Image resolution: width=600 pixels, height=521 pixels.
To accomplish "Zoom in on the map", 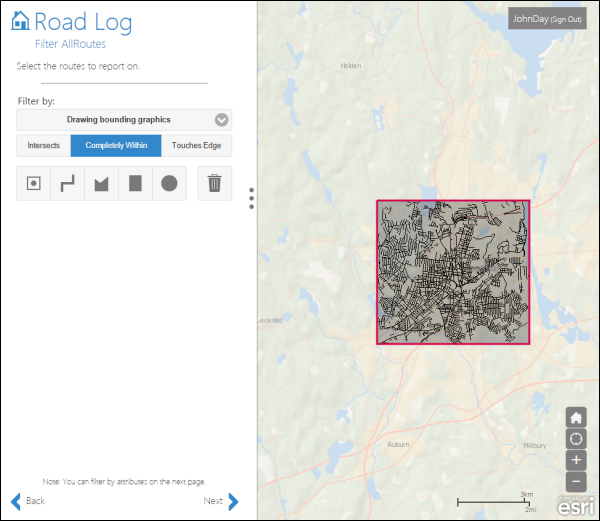I will [577, 460].
